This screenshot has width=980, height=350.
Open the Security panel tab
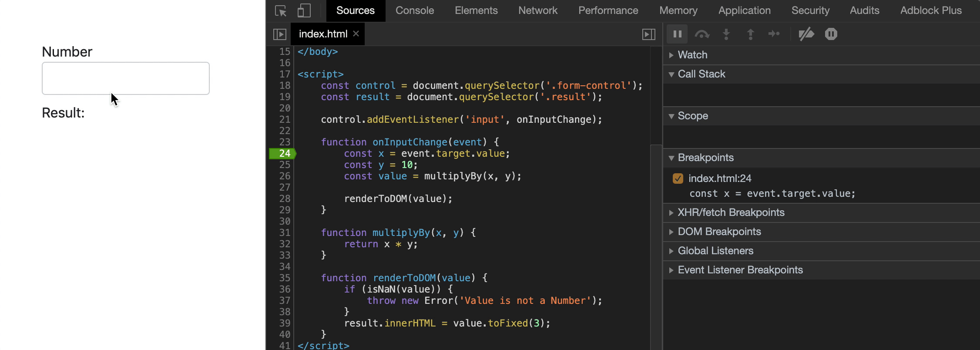[810, 10]
